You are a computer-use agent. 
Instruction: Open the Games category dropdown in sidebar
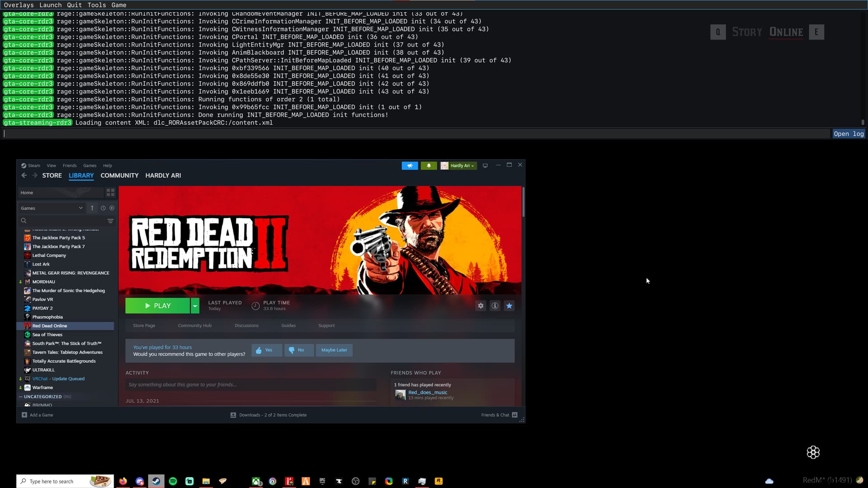point(52,208)
